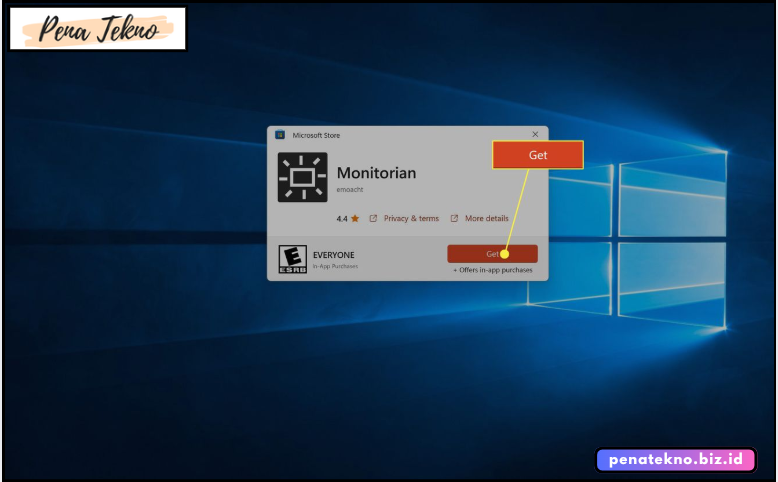Close the Microsoft Store dialog

click(x=535, y=135)
